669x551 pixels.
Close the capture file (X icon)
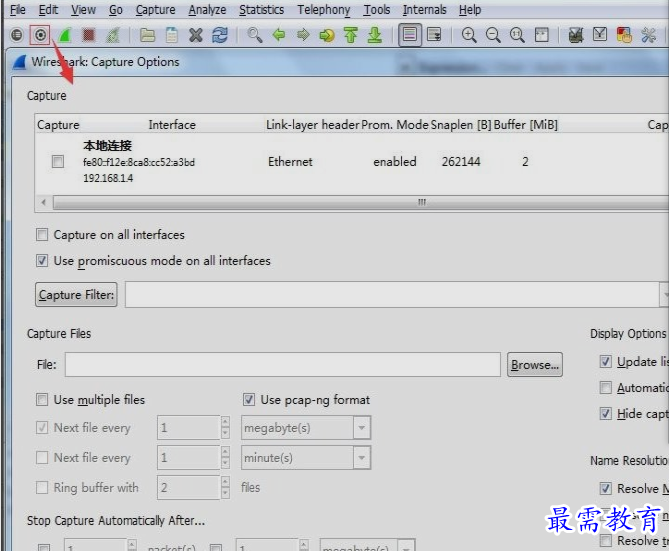196,35
